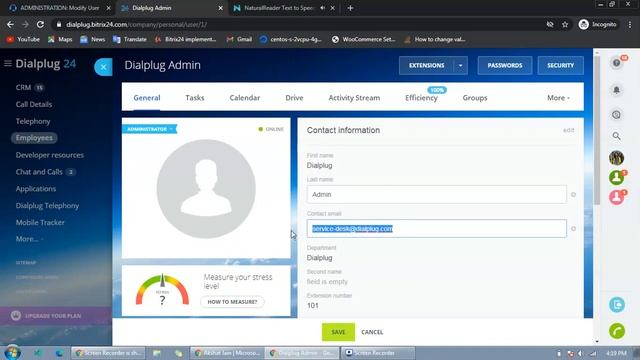Reload the page with refresh icon
This screenshot has height=360, width=640.
point(40,24)
